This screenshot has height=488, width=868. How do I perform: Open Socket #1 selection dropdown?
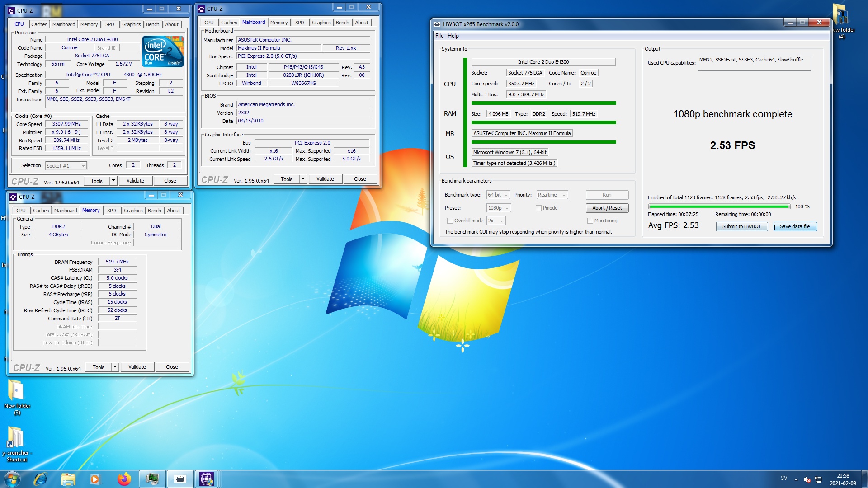[66, 166]
